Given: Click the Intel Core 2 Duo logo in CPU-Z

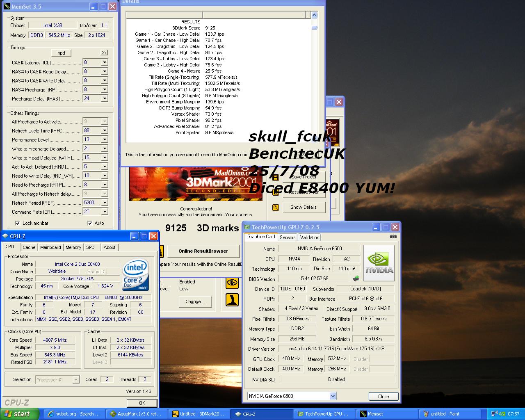Looking at the screenshot, I should pos(136,275).
